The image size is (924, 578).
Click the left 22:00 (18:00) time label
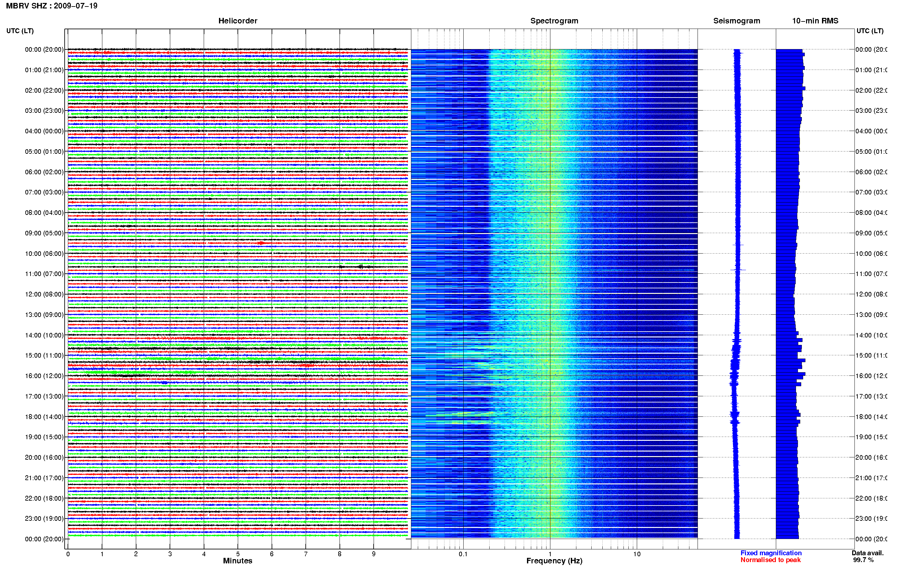coord(44,498)
